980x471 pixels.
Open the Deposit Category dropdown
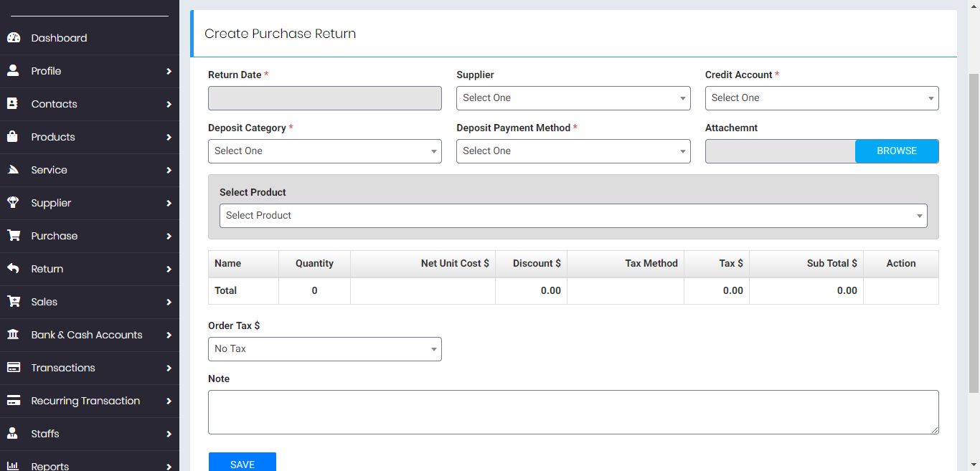click(x=324, y=151)
